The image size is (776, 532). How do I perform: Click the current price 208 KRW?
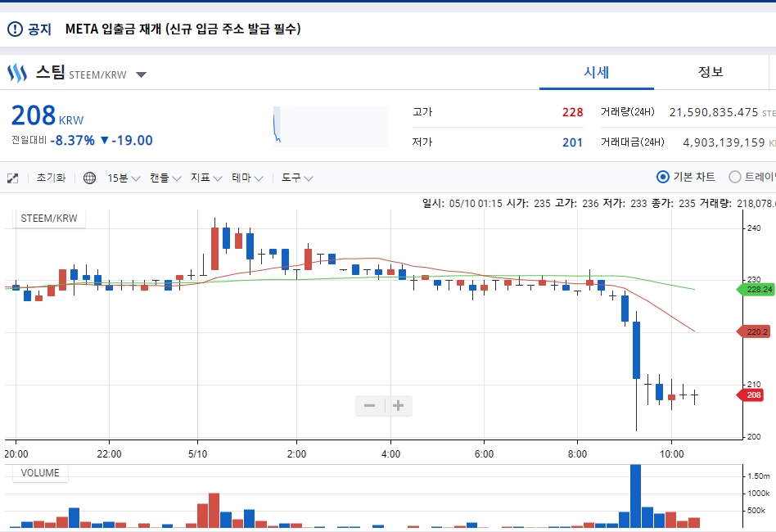tap(47, 115)
